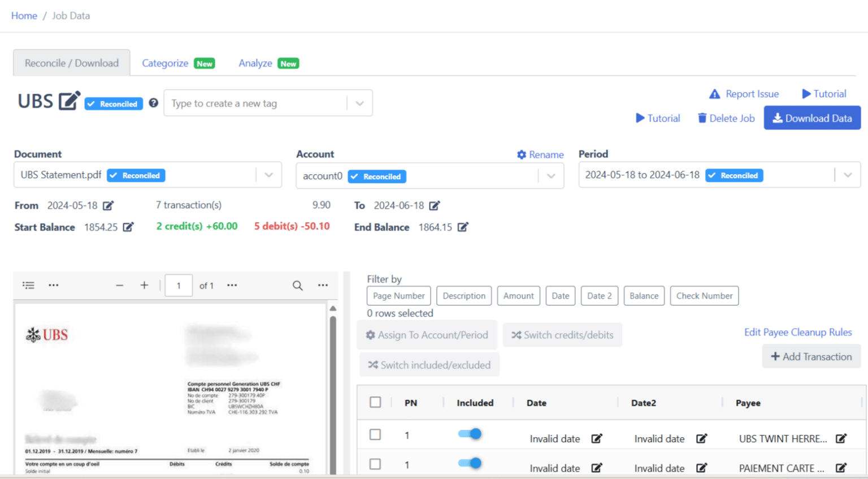868x479 pixels.
Task: Open the Period dropdown for 2024-05-18 to 2024-06-18
Action: point(848,175)
